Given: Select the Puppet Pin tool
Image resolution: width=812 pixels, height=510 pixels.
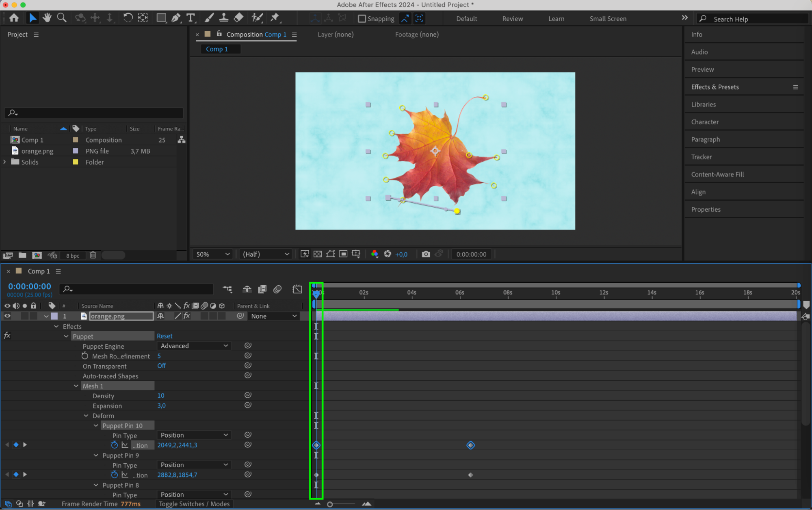Looking at the screenshot, I should click(275, 17).
